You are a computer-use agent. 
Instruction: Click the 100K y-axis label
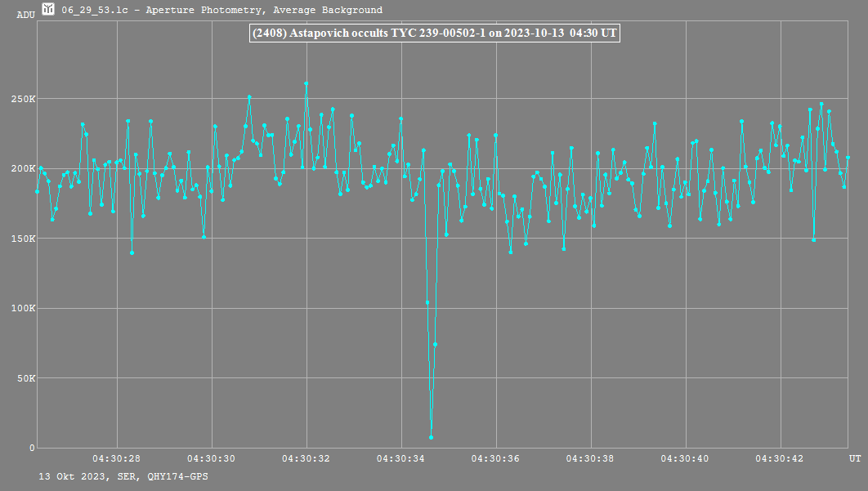click(22, 308)
